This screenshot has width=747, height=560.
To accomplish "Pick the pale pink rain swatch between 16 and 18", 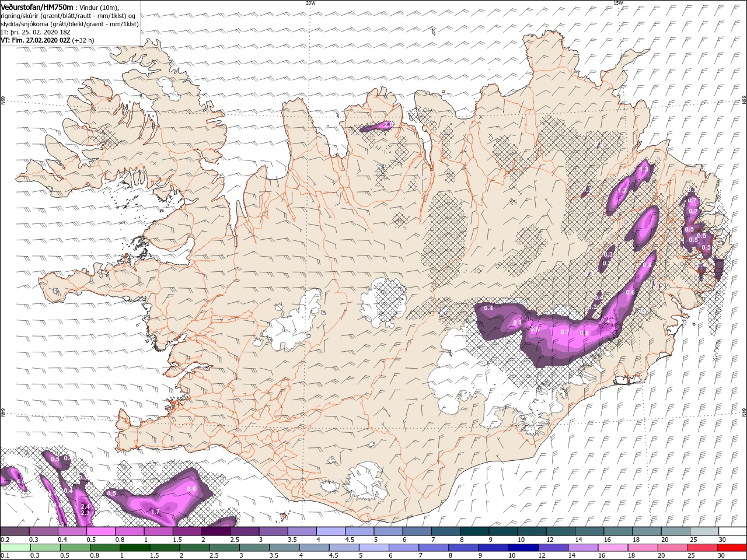I will coord(612,548).
